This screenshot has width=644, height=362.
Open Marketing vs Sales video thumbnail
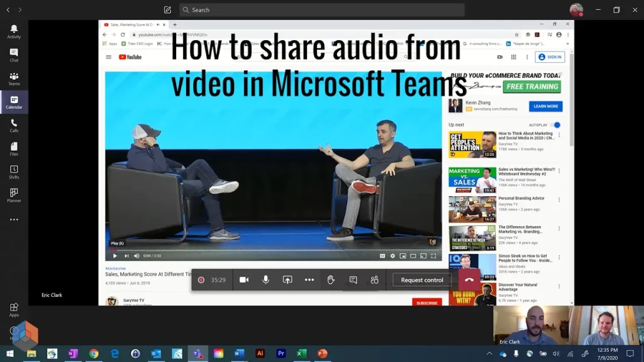tap(472, 180)
